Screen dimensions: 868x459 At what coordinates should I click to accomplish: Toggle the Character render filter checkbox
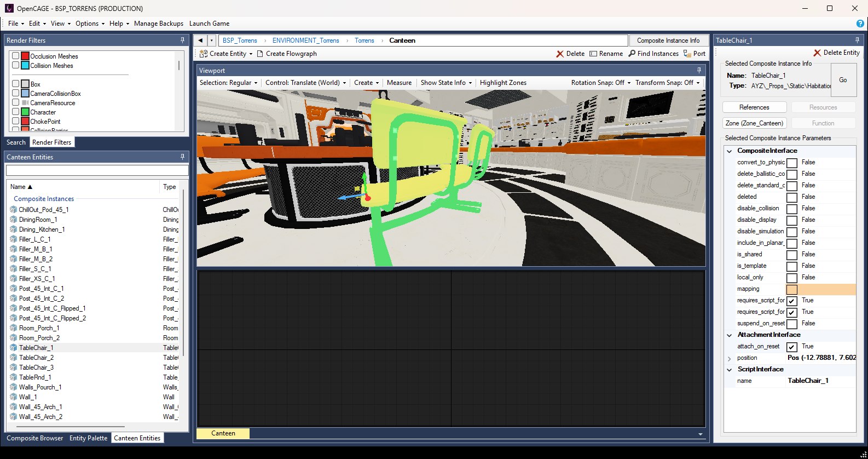16,112
